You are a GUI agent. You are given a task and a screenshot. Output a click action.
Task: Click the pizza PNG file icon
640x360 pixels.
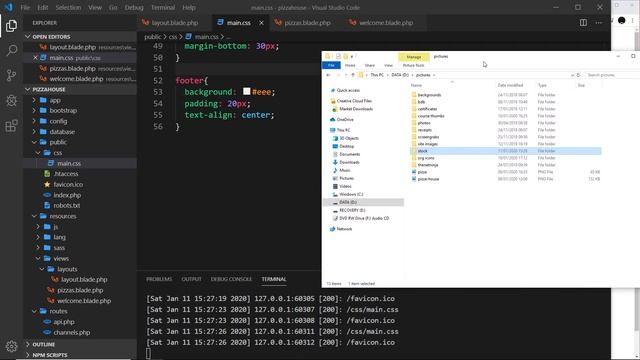[414, 172]
